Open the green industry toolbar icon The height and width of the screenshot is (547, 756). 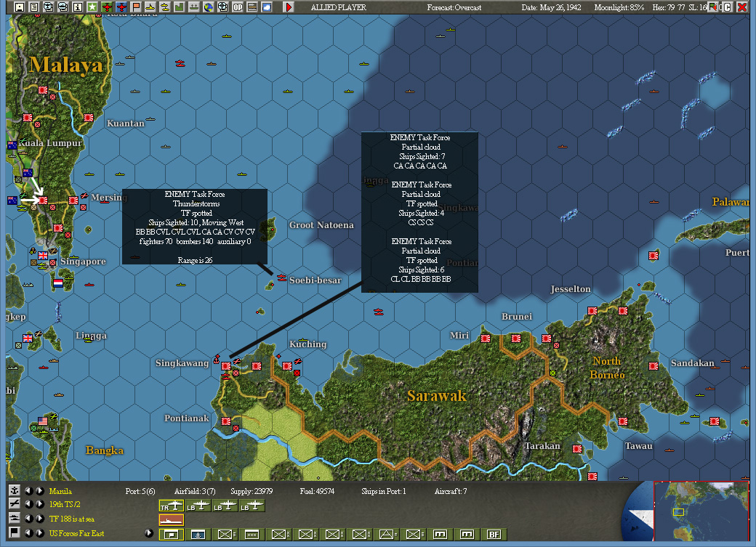(x=179, y=7)
